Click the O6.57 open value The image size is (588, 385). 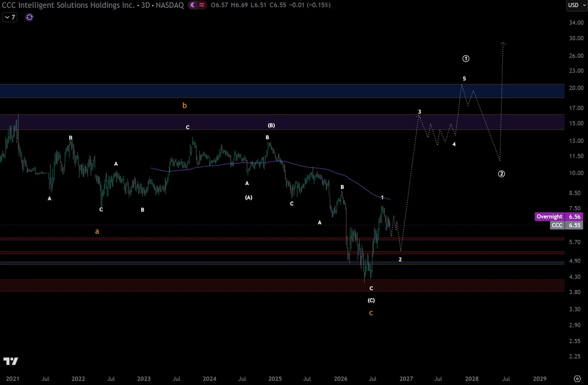click(x=219, y=5)
